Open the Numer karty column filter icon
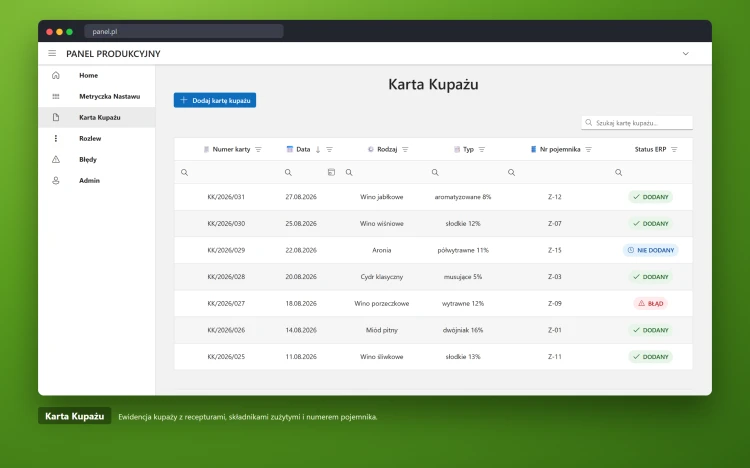The height and width of the screenshot is (468, 750). click(258, 149)
